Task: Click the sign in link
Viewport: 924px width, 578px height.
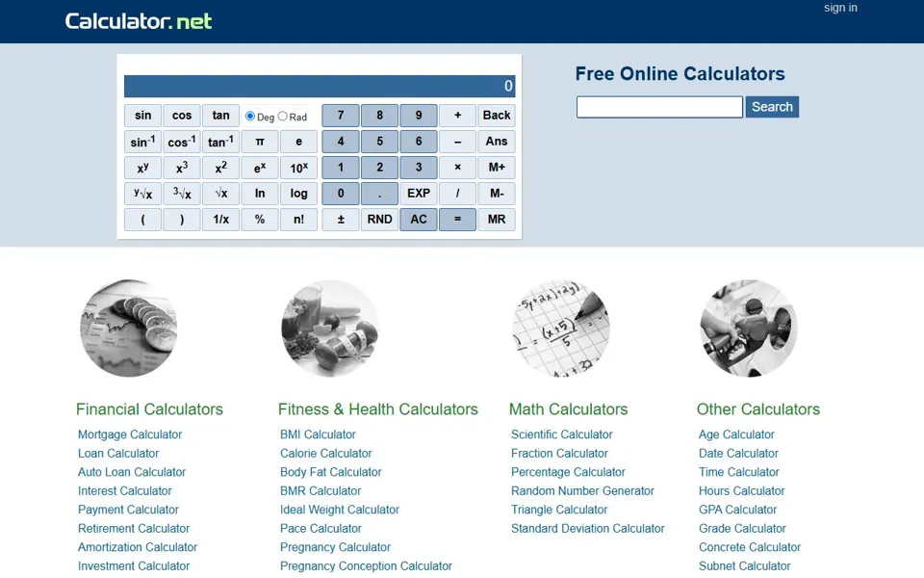Action: (840, 8)
